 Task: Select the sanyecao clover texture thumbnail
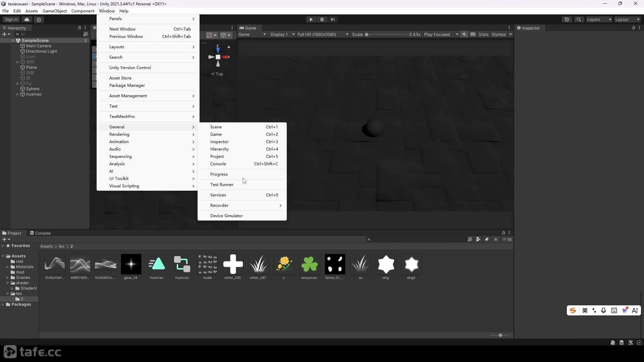tap(309, 264)
